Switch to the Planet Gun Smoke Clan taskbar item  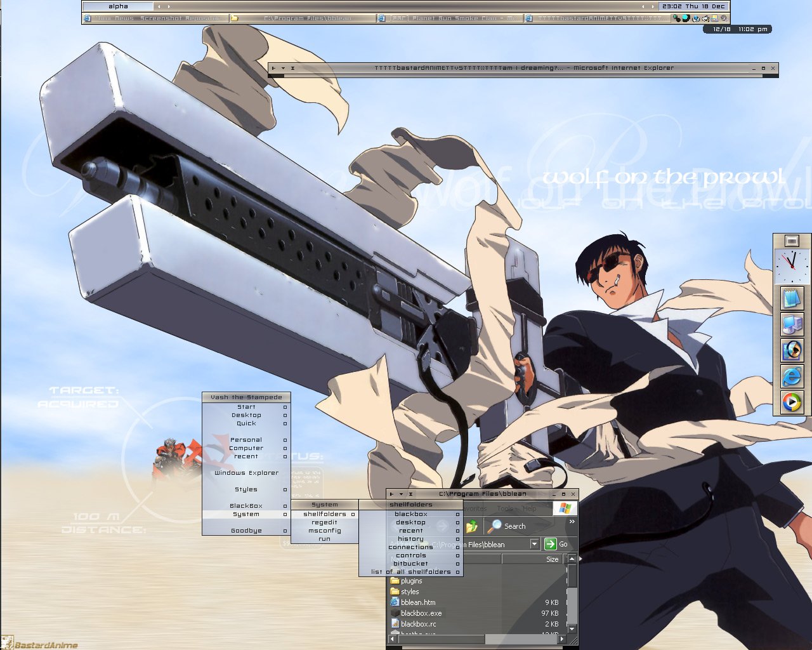pyautogui.click(x=449, y=18)
